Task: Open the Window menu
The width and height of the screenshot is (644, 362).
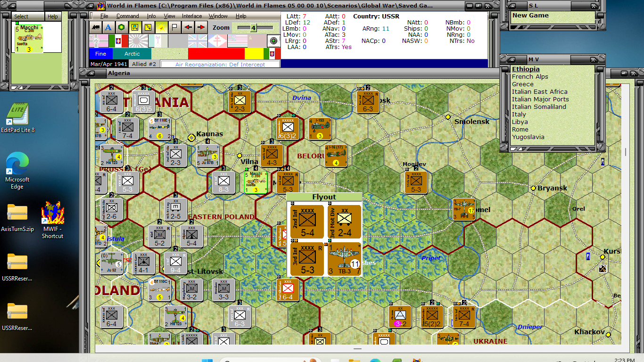Action: (218, 16)
